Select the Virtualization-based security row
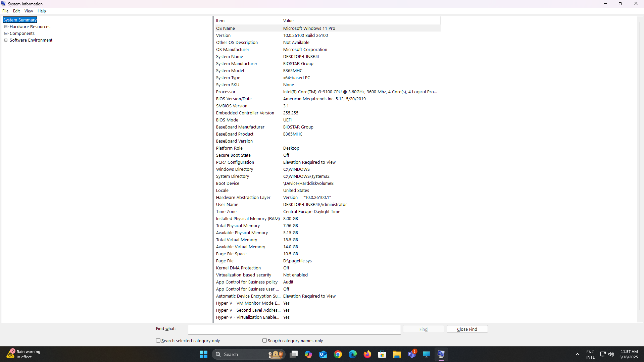Screen dimensions: 644x362 [x=328, y=275]
